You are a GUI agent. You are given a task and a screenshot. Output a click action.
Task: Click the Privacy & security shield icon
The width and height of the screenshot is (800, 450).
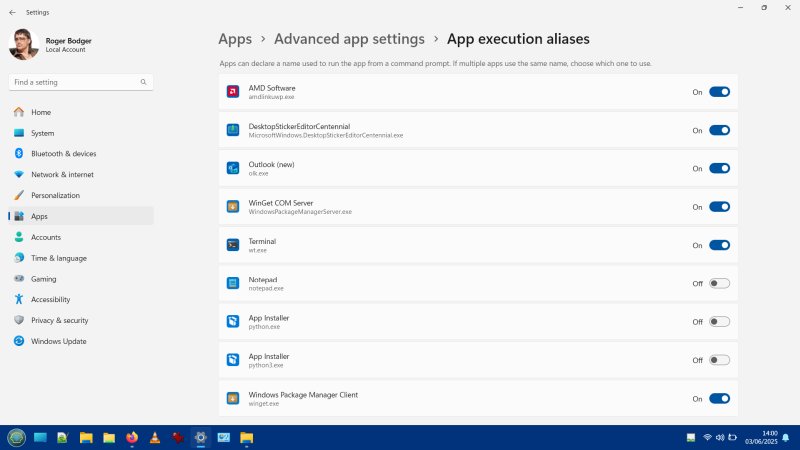point(19,320)
